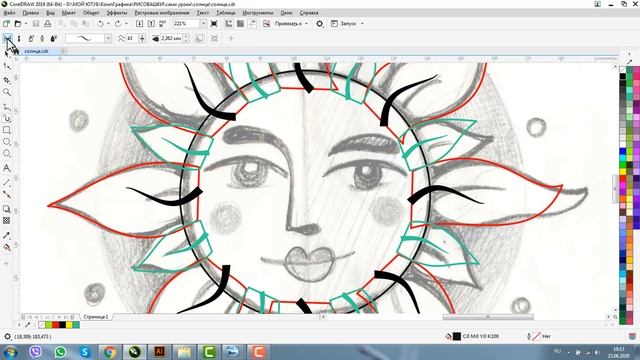The width and height of the screenshot is (640, 360).
Task: Select the Connector tool
Action: click(7, 194)
